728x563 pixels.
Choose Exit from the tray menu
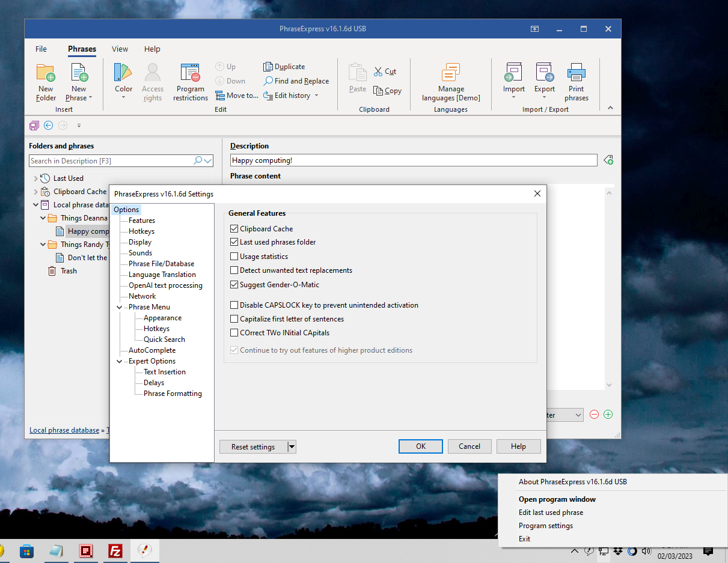[x=524, y=539]
